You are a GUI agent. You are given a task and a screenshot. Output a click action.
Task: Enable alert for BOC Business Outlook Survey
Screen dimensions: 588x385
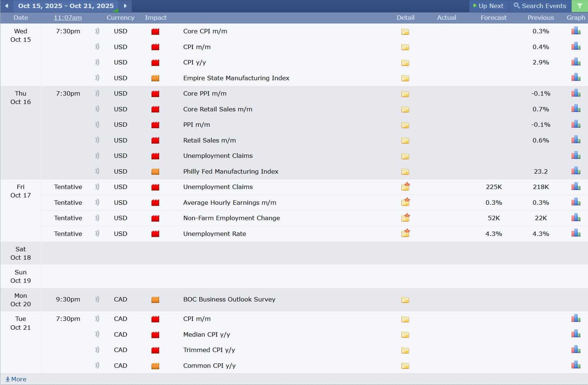point(97,299)
